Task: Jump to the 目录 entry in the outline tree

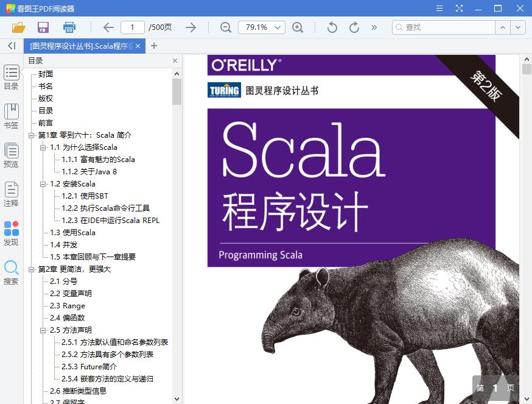Action: 46,111
